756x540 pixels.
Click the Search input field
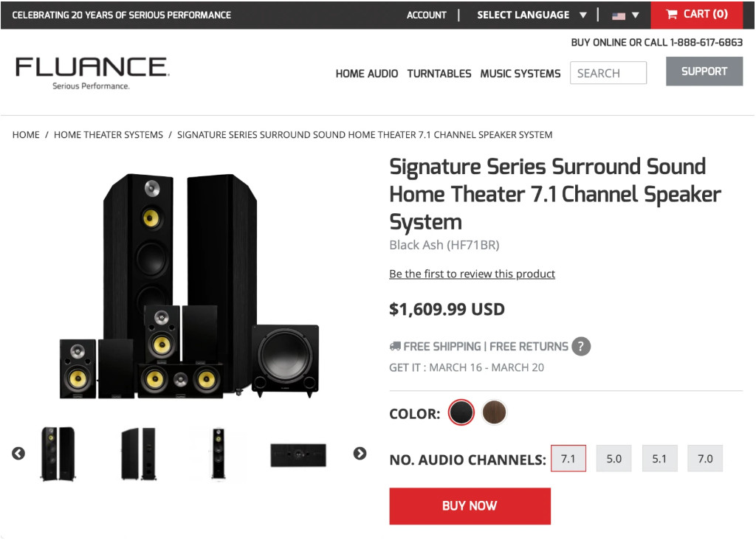tap(608, 73)
